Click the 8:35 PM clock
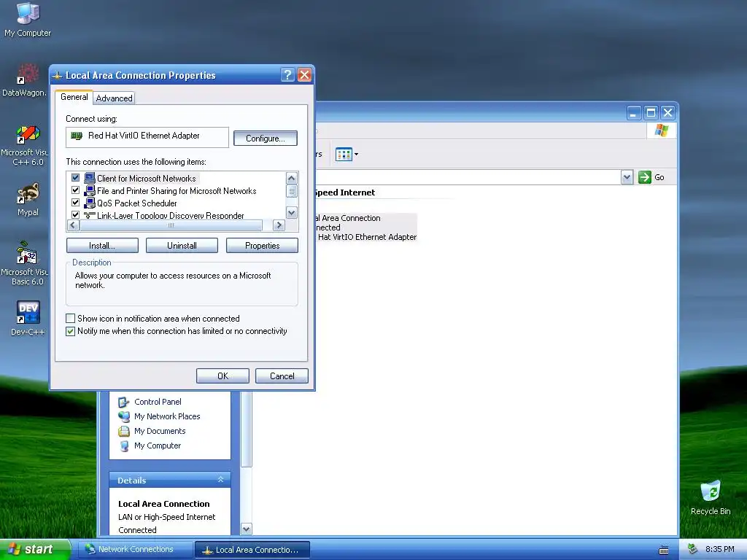747x560 pixels. pyautogui.click(x=719, y=549)
